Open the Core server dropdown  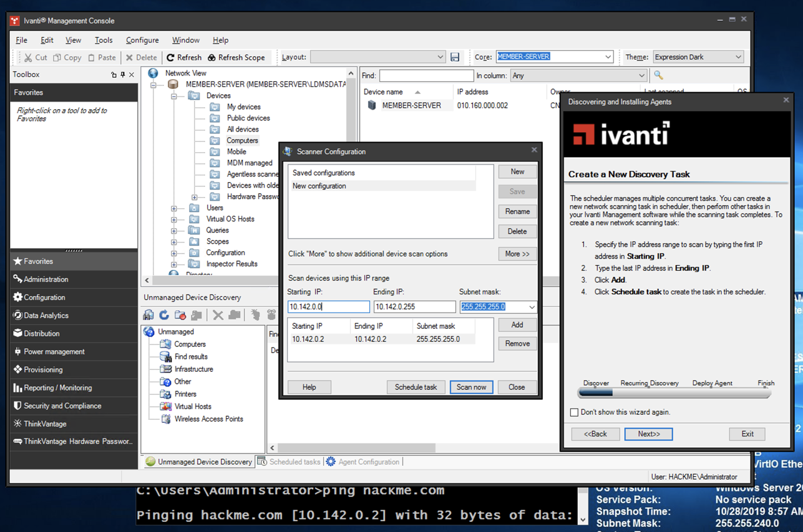(608, 57)
